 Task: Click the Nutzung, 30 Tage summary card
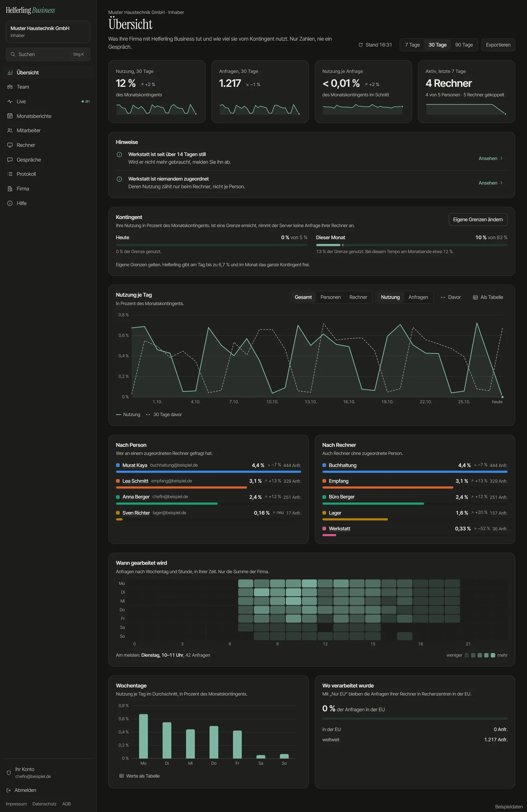(x=157, y=92)
